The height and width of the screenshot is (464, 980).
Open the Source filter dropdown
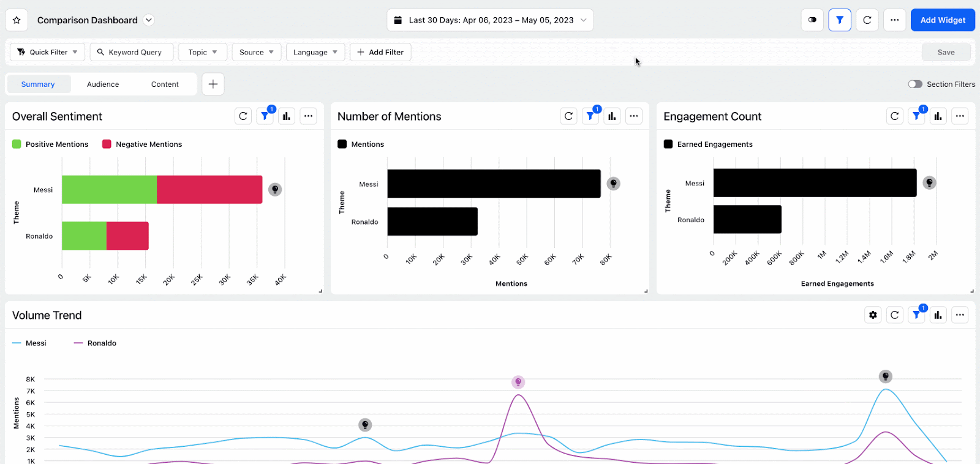click(x=257, y=52)
